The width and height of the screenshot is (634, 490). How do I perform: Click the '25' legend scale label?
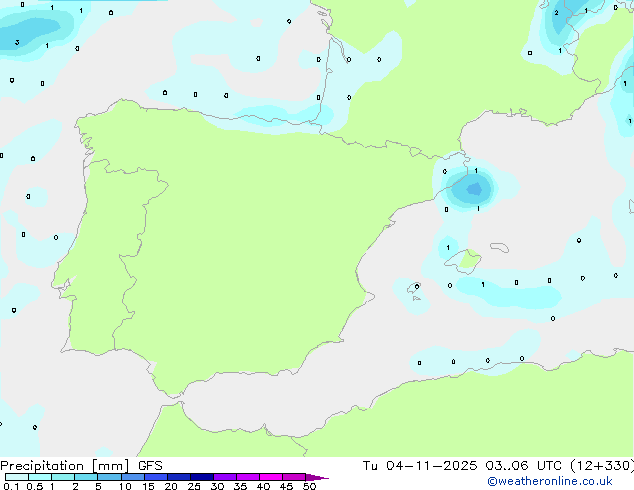tap(194, 486)
